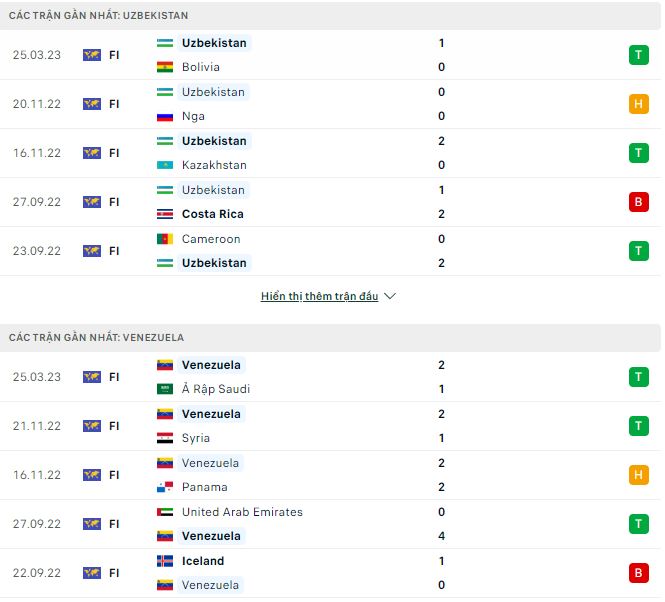Click orange H badge for Uzbekistan vs Nga
This screenshot has height=602, width=665.
tap(638, 104)
